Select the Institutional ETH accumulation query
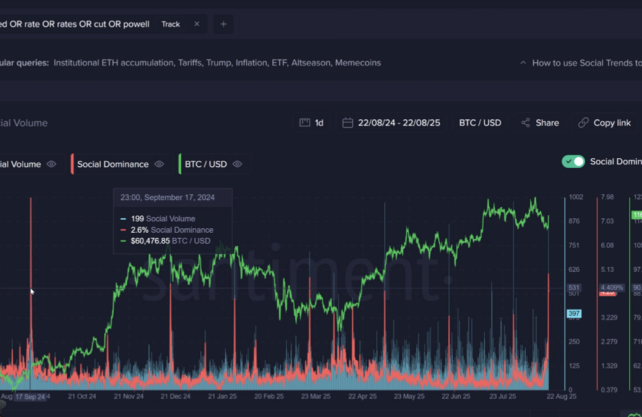642x417 pixels. pyautogui.click(x=113, y=63)
